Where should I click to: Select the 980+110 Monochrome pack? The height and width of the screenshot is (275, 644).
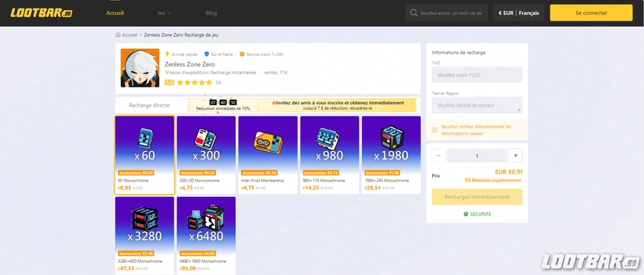click(330, 155)
